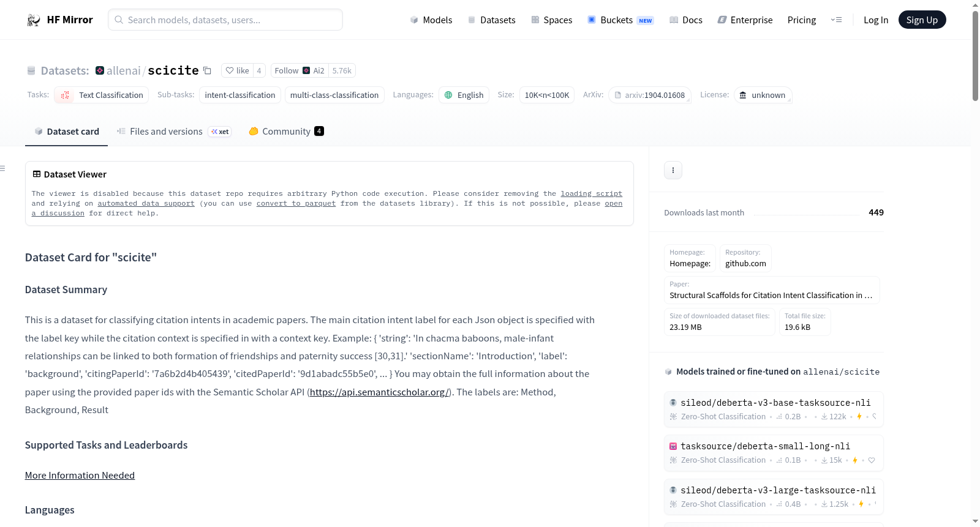Click the Dataset Viewer heading
The height and width of the screenshot is (527, 980).
pyautogui.click(x=69, y=174)
